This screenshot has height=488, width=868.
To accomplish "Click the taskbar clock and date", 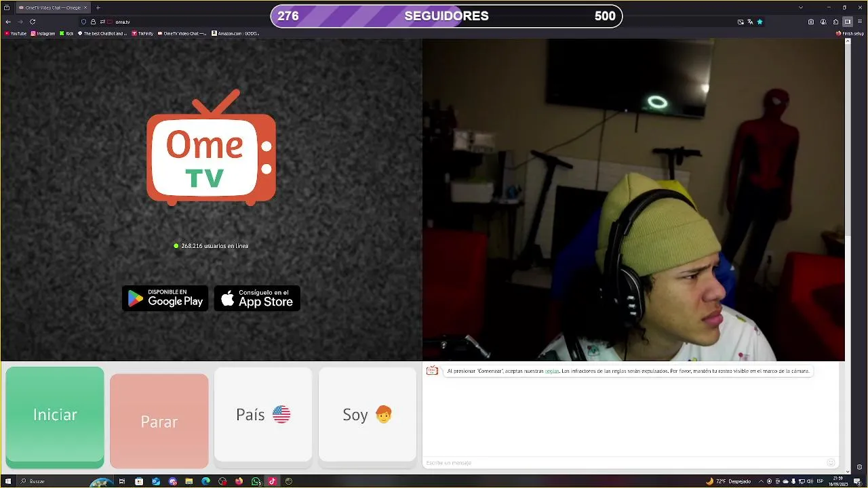I will (838, 481).
